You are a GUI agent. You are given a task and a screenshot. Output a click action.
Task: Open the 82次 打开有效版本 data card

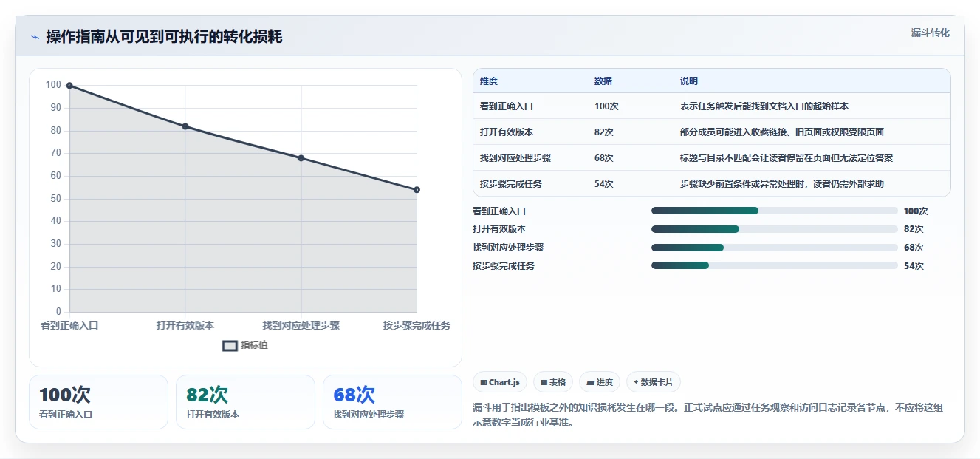pos(245,402)
